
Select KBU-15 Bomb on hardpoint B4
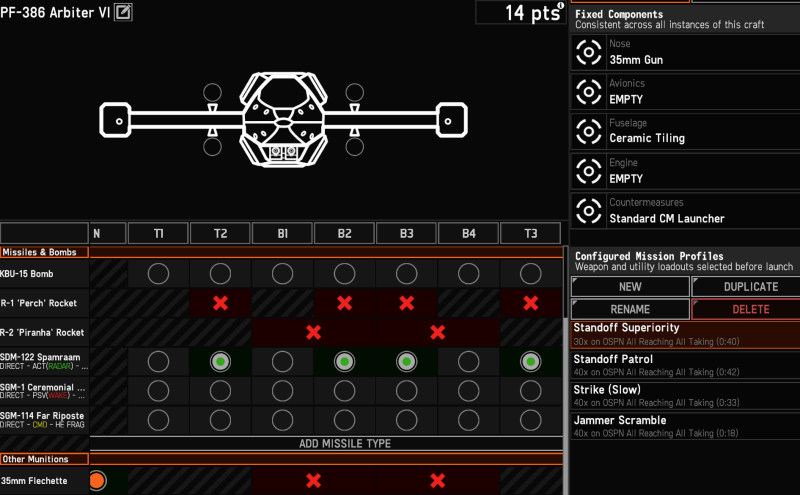(468, 274)
